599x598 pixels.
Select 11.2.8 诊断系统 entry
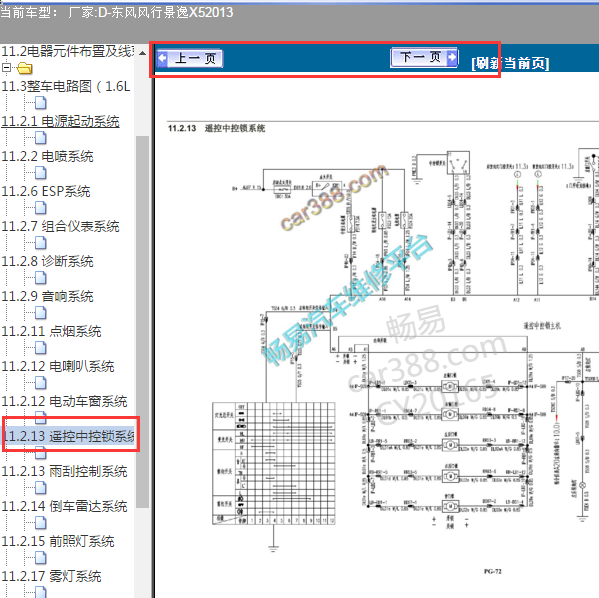pos(47,261)
